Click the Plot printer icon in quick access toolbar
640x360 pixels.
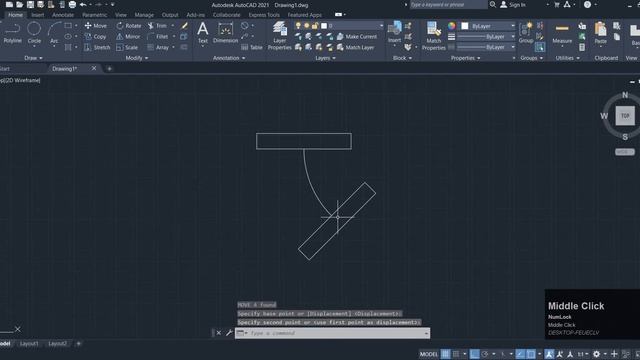(72, 4)
